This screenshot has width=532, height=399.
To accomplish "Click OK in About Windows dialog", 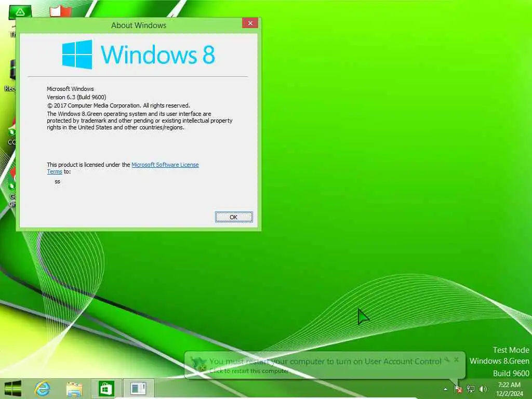I will (234, 217).
